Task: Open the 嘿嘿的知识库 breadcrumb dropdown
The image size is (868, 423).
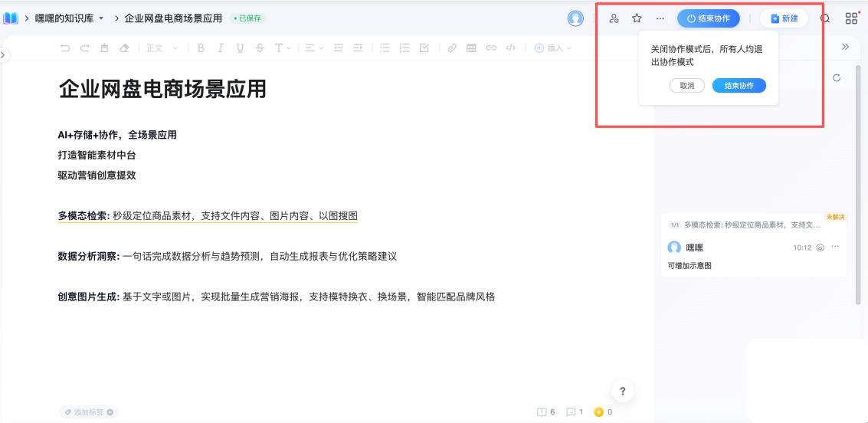Action: 69,18
